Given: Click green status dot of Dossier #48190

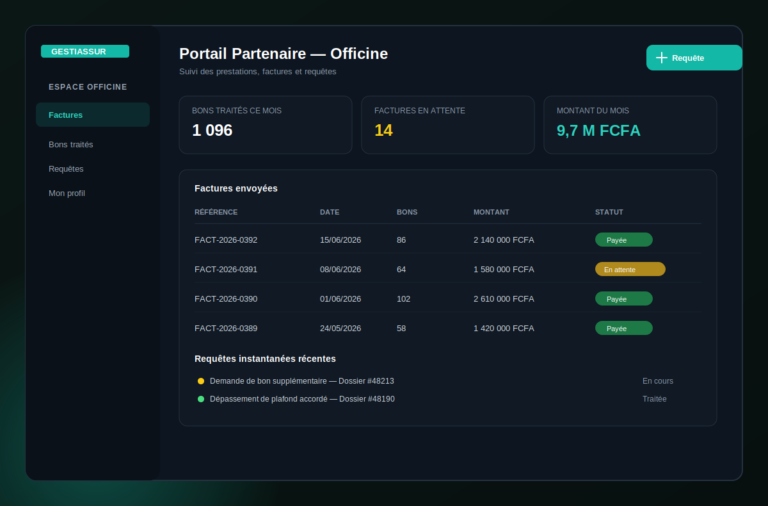Looking at the screenshot, I should pyautogui.click(x=201, y=399).
